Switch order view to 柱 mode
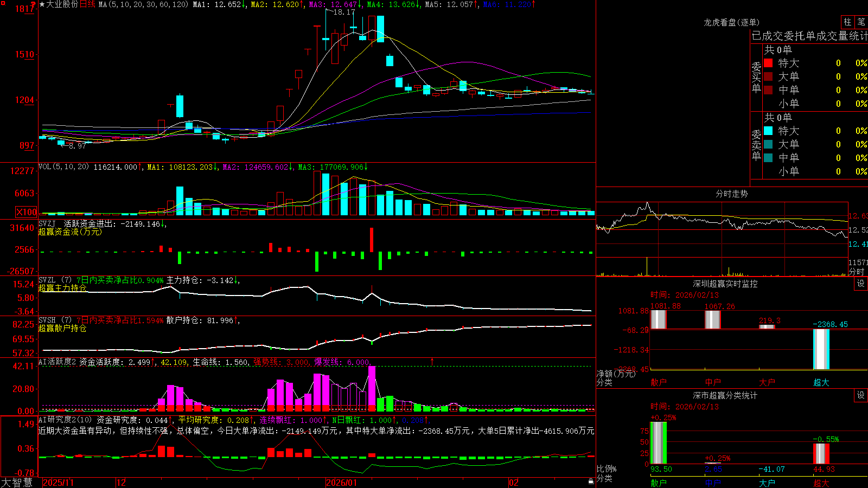 coord(847,22)
